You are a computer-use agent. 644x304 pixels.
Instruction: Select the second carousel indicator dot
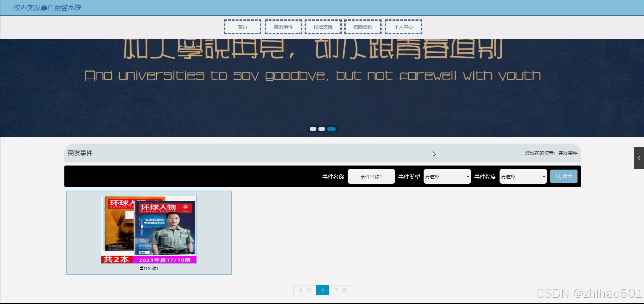322,129
